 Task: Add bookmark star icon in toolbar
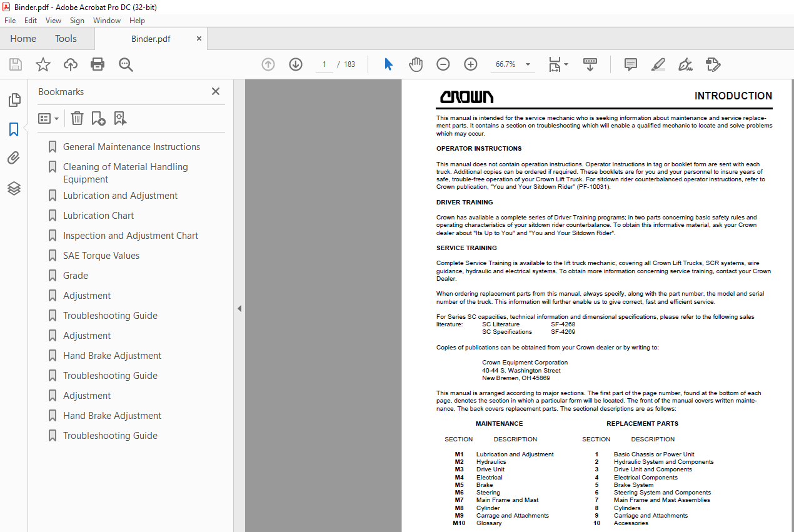click(x=43, y=64)
